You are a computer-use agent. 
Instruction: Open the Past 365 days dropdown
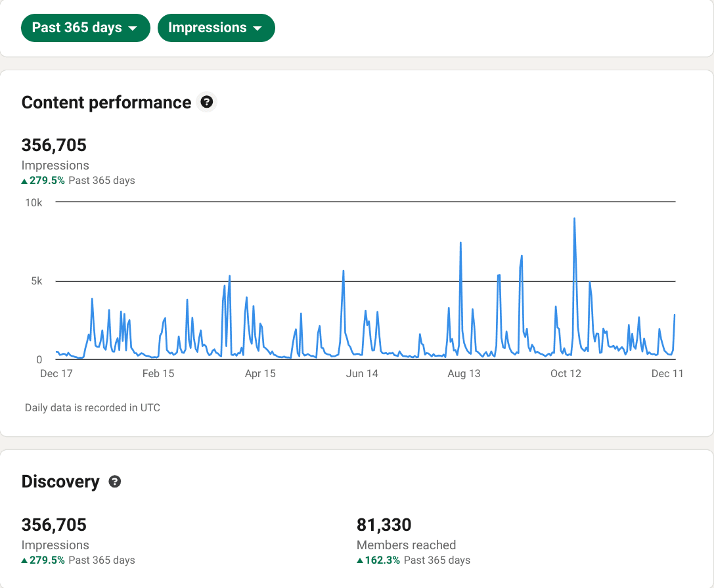[85, 28]
